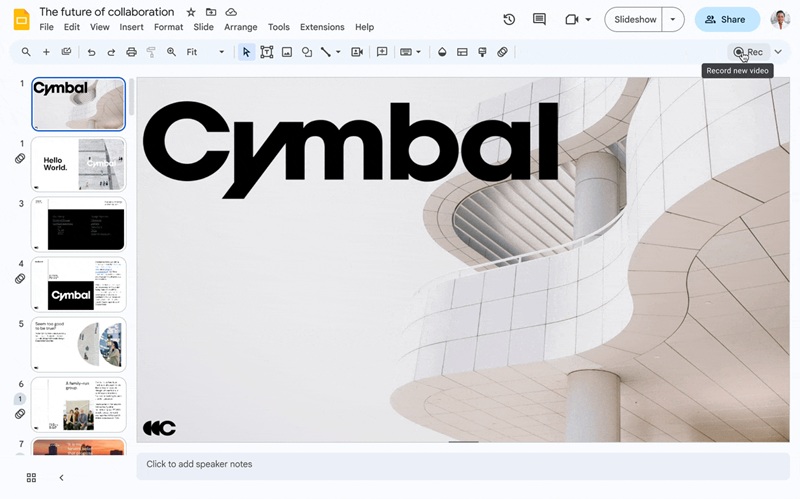Screen dimensions: 800x499
Task: Open the Insert menu
Action: [131, 27]
